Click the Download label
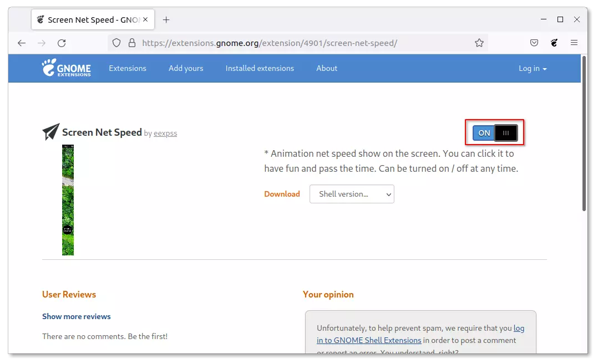This screenshot has width=598, height=364. (x=282, y=194)
